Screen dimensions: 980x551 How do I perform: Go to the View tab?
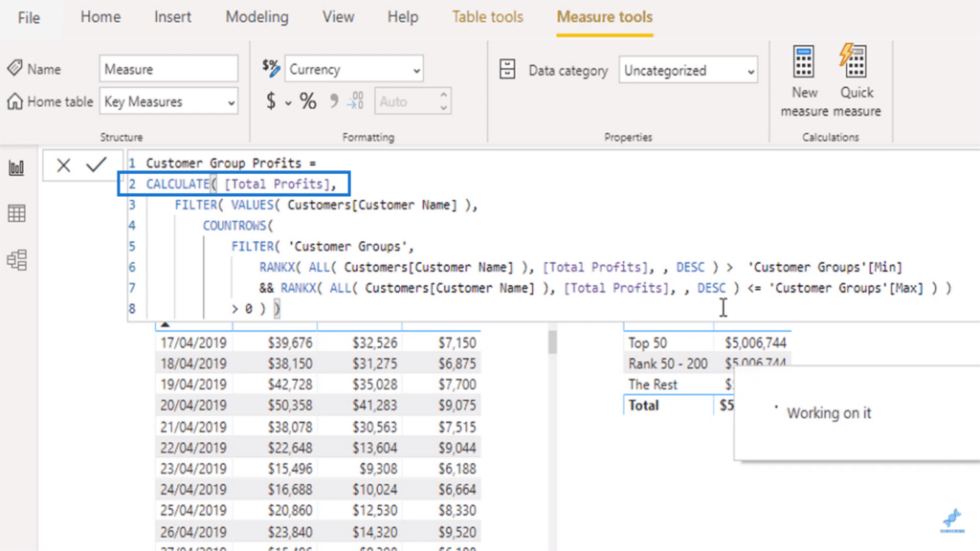[x=338, y=17]
